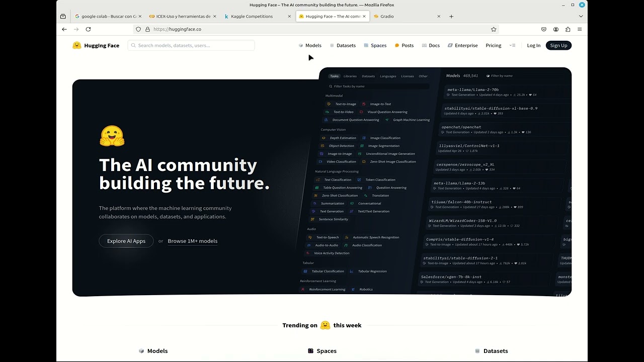The width and height of the screenshot is (644, 362).
Task: Open the Firefox account icon
Action: pos(556,29)
